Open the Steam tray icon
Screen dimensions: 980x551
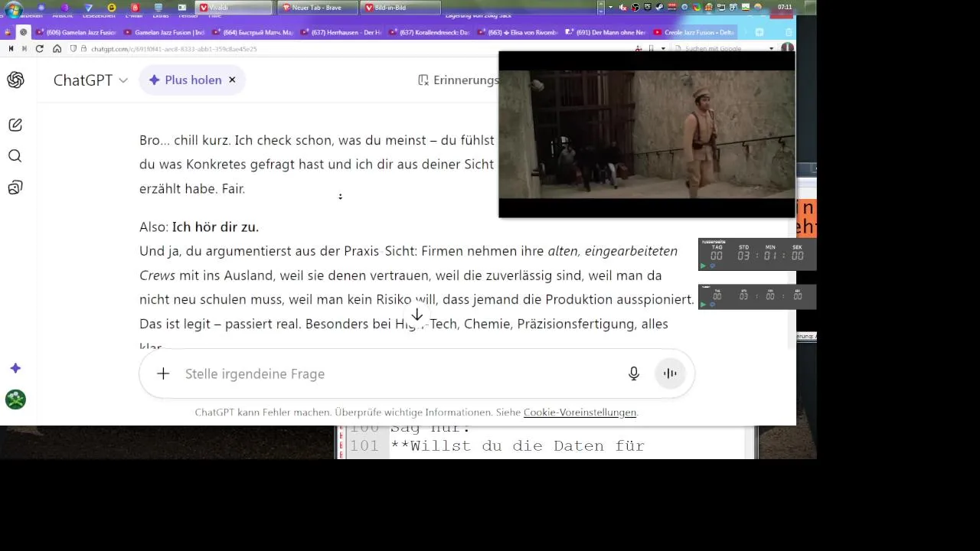[659, 8]
